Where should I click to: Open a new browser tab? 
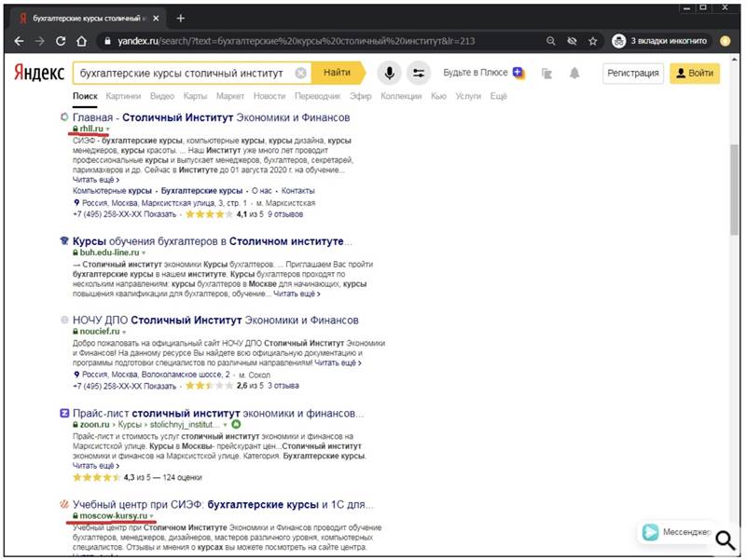(180, 19)
